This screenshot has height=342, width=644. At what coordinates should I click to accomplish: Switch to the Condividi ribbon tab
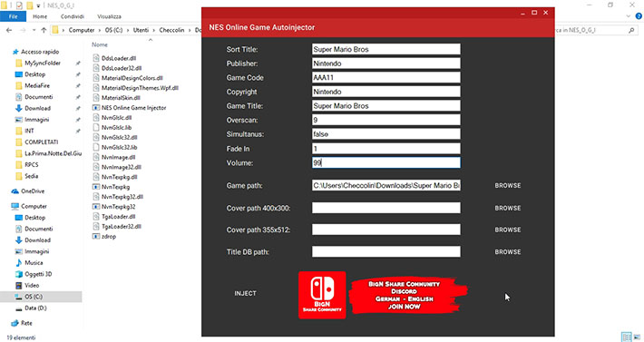click(73, 16)
